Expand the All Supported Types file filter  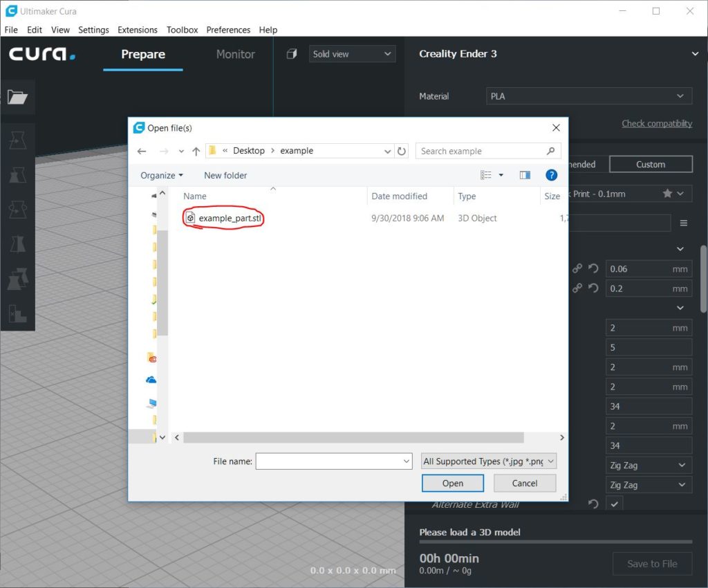[x=489, y=461]
